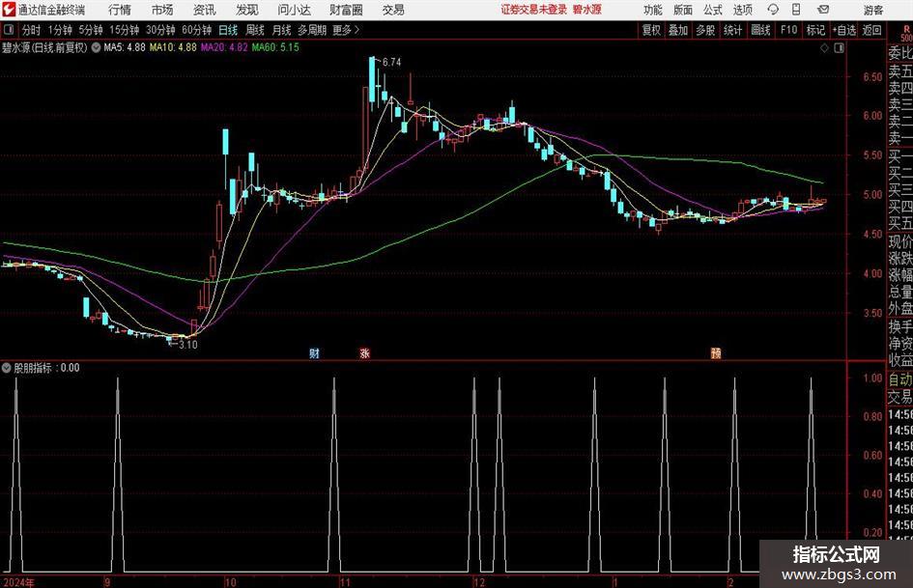Viewport: 913px width, 588px height.
Task: Click the diamond icon at chart top-right
Action: click(824, 48)
